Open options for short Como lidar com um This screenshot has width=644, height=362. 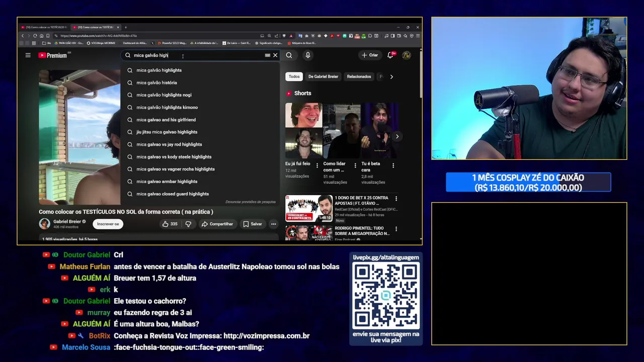pos(355,165)
